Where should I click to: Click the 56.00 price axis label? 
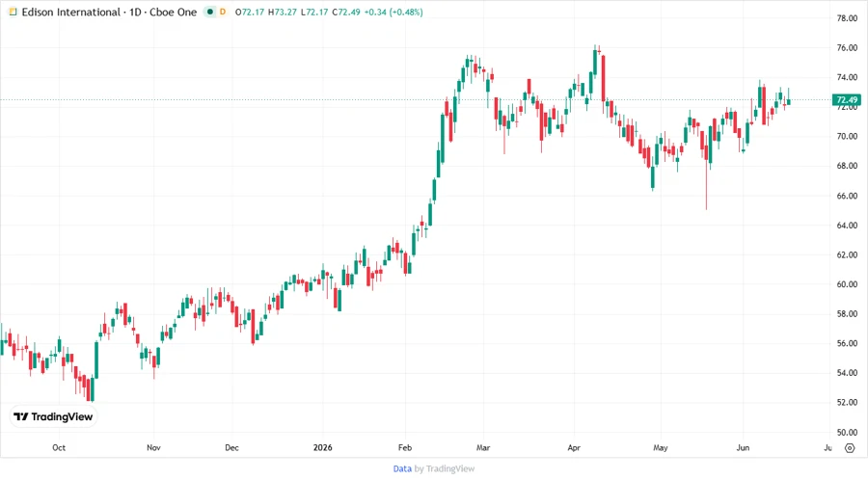click(x=847, y=343)
